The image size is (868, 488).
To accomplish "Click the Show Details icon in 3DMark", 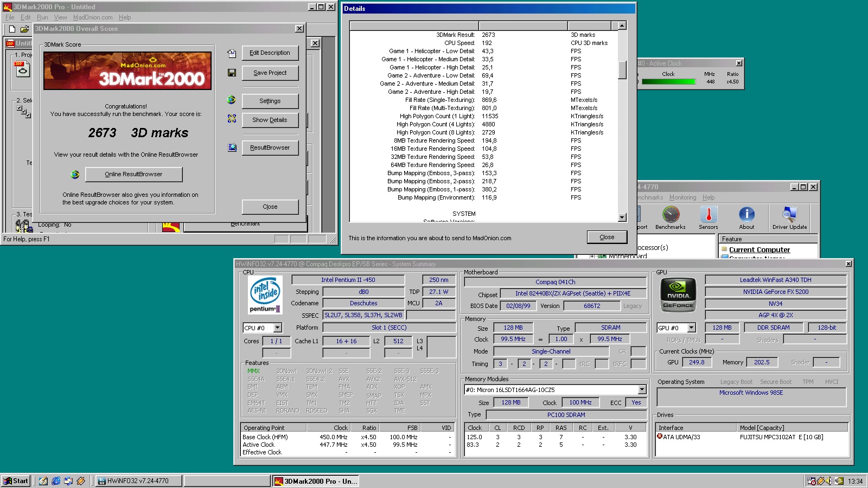I will [232, 120].
